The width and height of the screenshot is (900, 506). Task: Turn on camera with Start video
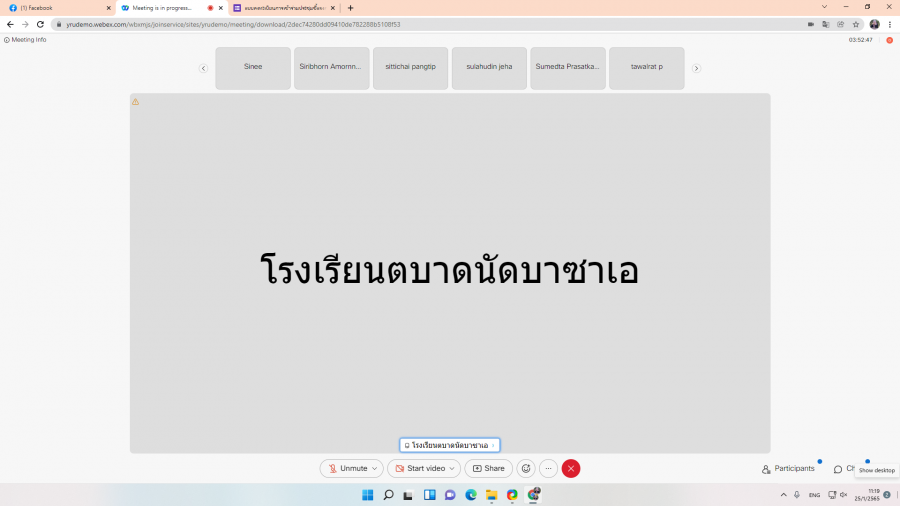(419, 468)
